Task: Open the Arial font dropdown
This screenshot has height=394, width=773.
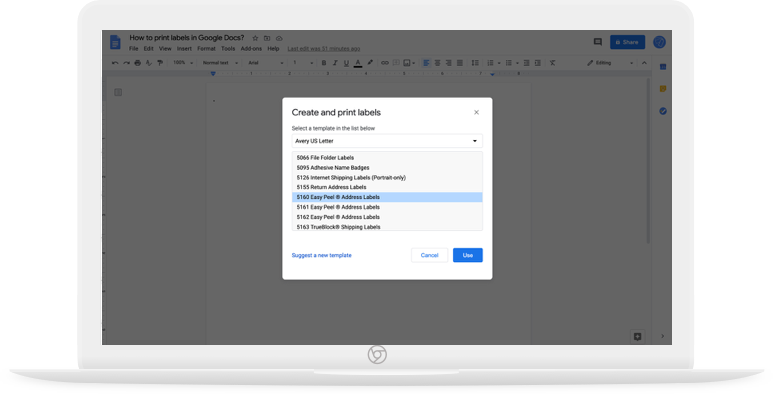Action: [x=266, y=63]
